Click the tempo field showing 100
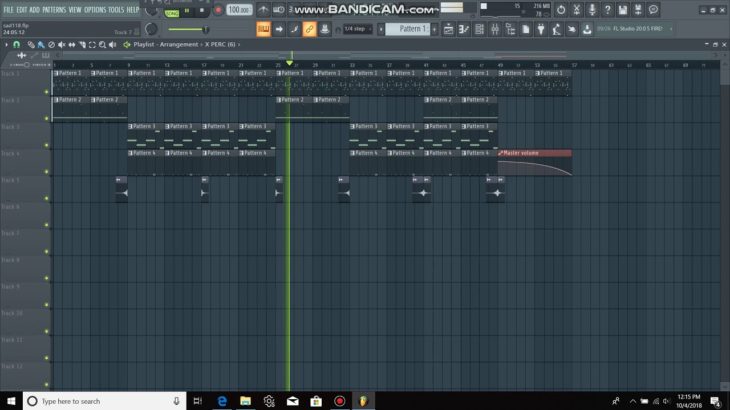 [239, 10]
